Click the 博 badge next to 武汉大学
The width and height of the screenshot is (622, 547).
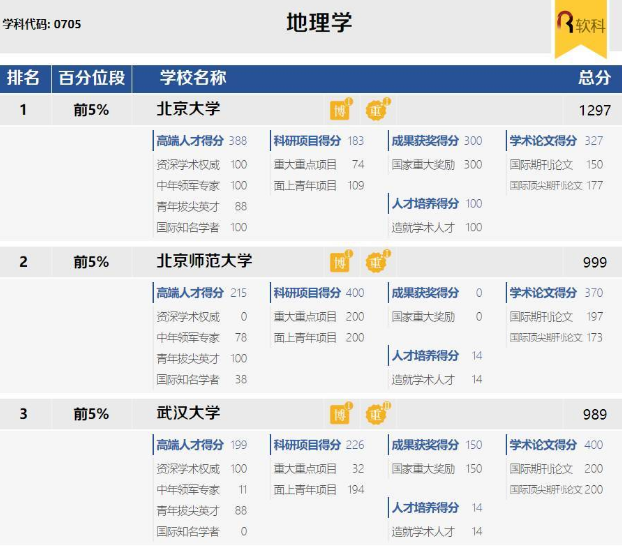pyautogui.click(x=340, y=414)
